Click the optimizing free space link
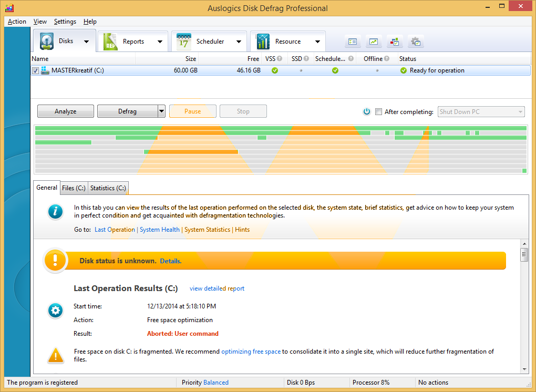Viewport: 536px width, 392px height. tap(251, 352)
